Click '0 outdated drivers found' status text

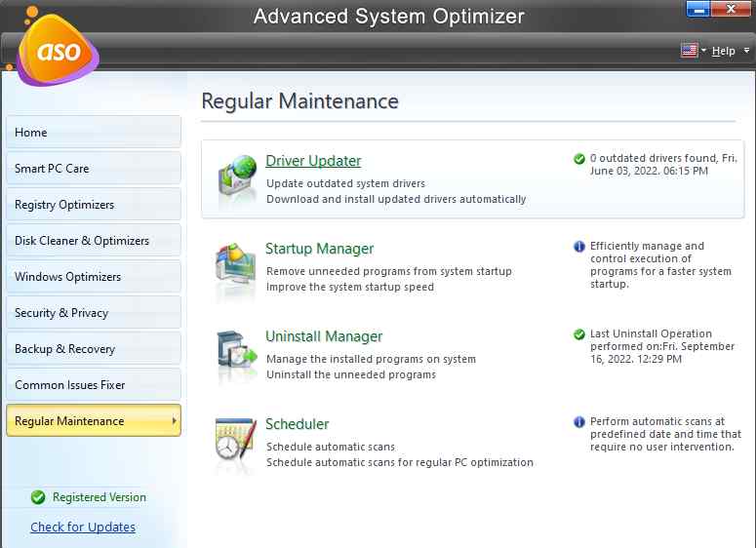[663, 165]
